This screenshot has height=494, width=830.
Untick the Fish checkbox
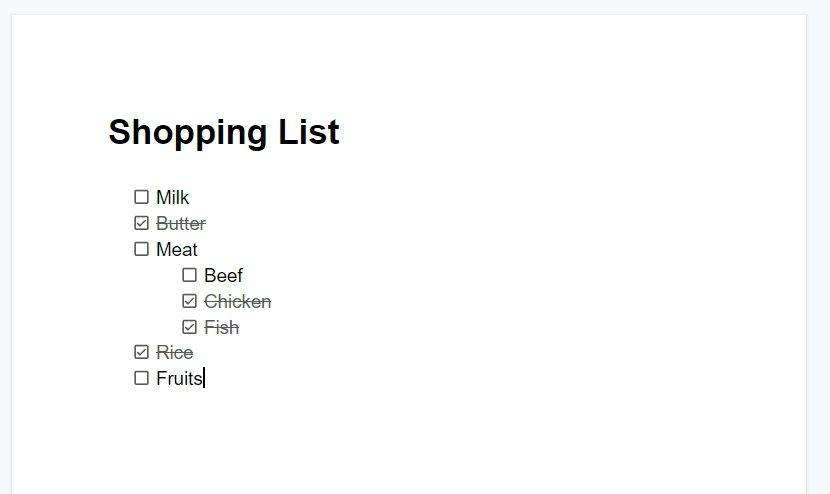pyautogui.click(x=190, y=327)
